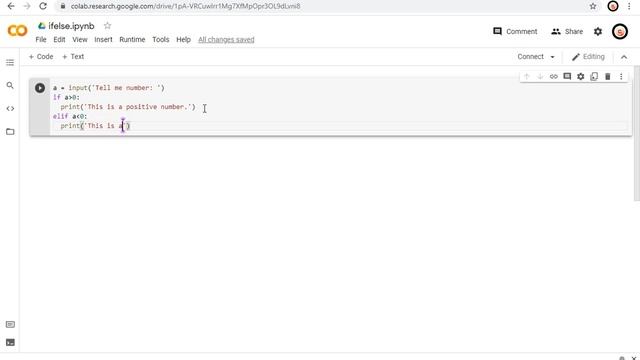The width and height of the screenshot is (640, 360).
Task: Open find and replace search icon
Action: [10, 85]
